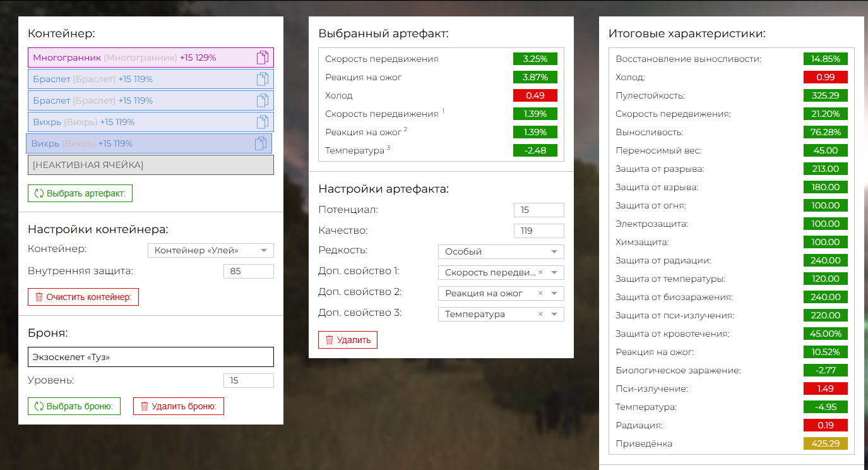Click the red 0.99 Холод total
Viewport: 868px width, 470px height.
click(x=826, y=77)
